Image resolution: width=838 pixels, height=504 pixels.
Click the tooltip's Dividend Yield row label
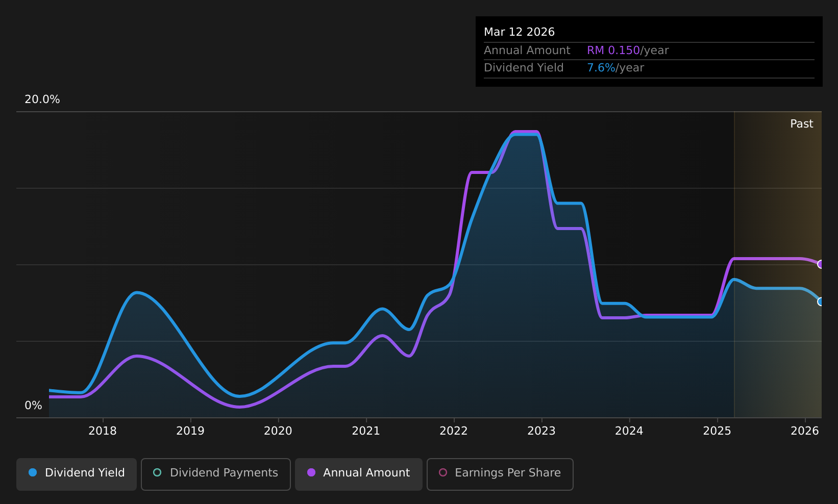point(524,68)
